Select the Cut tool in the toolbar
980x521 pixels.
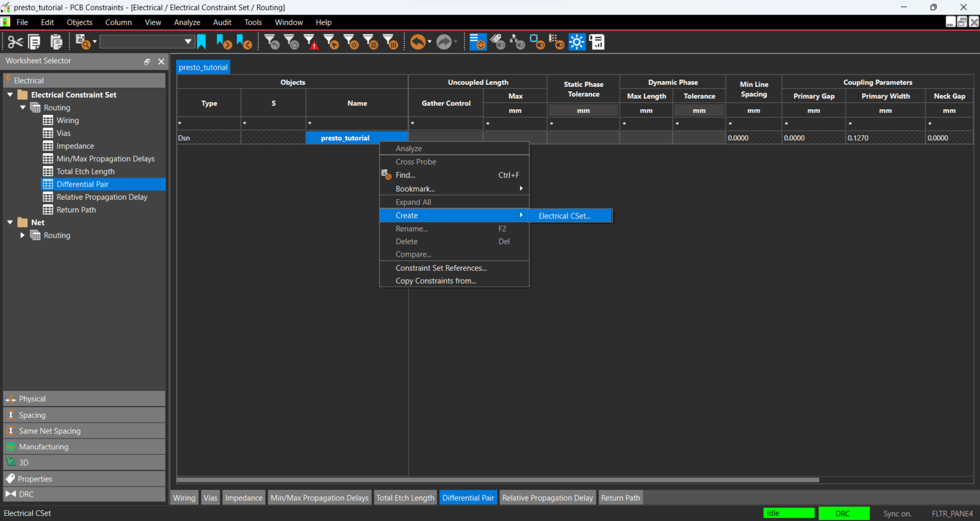tap(16, 42)
